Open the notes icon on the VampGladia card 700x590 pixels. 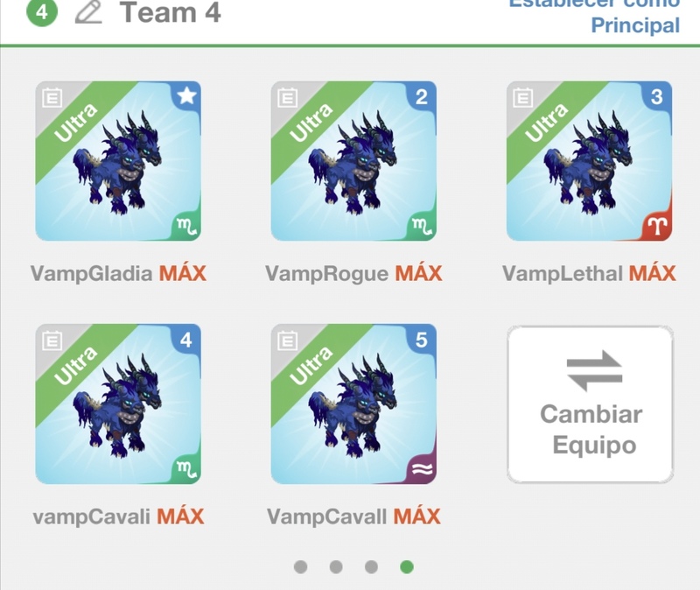point(52,98)
